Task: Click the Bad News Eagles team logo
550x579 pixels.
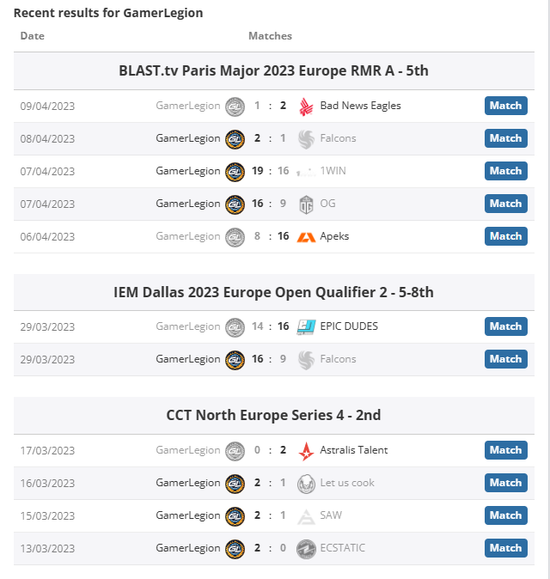Action: [x=306, y=107]
